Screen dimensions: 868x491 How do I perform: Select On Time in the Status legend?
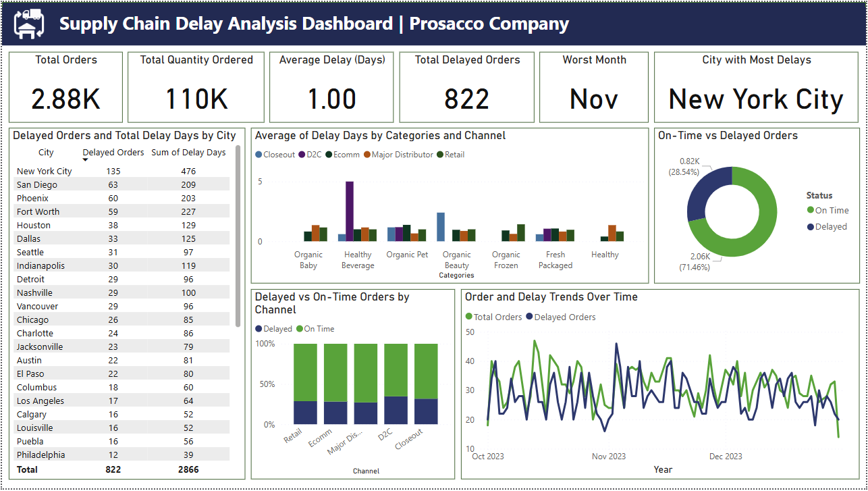827,209
